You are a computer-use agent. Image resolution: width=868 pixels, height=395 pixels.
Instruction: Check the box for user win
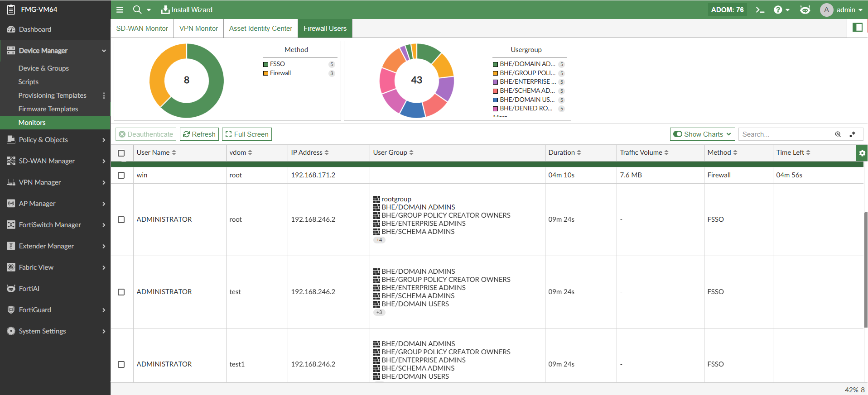(121, 175)
